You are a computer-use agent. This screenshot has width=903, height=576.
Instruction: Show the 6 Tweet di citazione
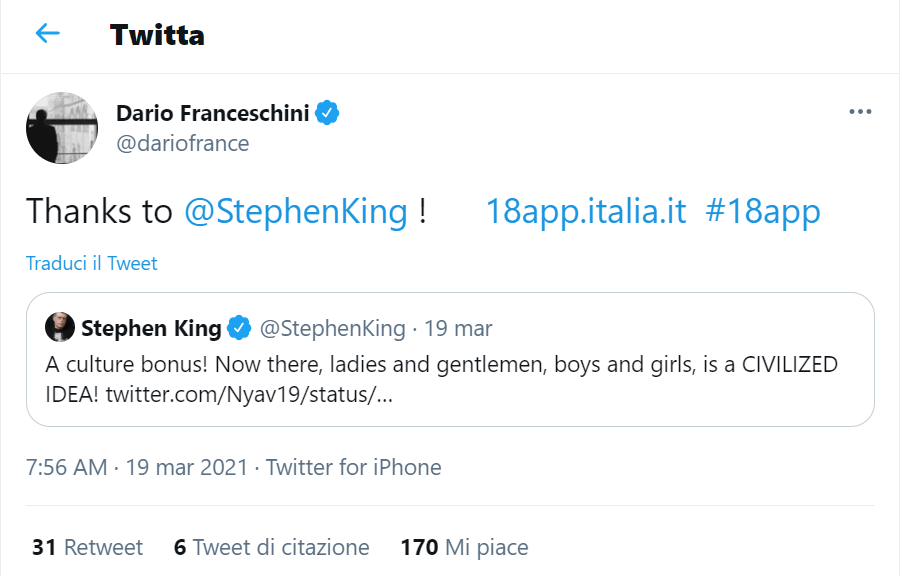click(272, 547)
